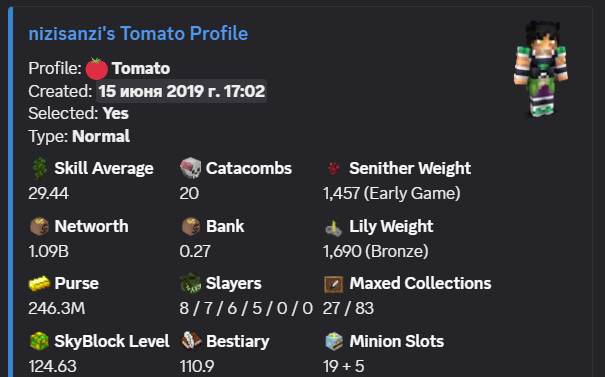Click the Senither Weight red icon
This screenshot has width=605, height=377.
coord(334,168)
